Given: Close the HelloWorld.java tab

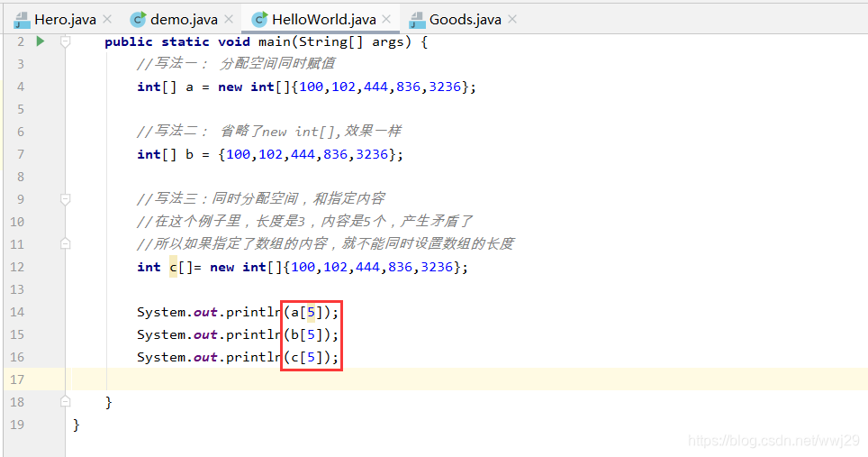Looking at the screenshot, I should tap(386, 20).
